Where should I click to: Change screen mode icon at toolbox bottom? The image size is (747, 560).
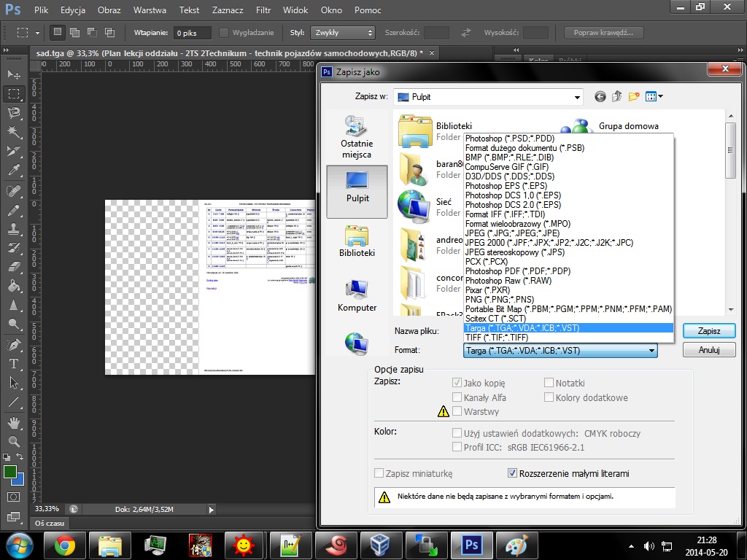tap(14, 517)
